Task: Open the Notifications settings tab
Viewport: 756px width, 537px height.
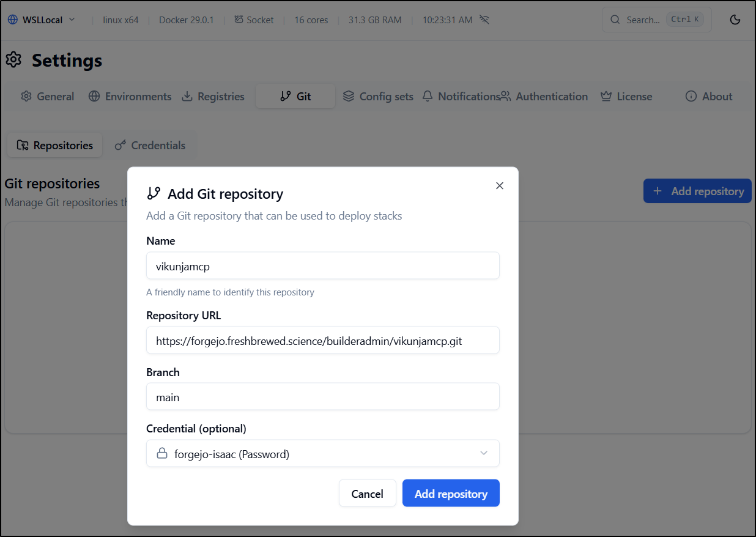Action: click(461, 97)
